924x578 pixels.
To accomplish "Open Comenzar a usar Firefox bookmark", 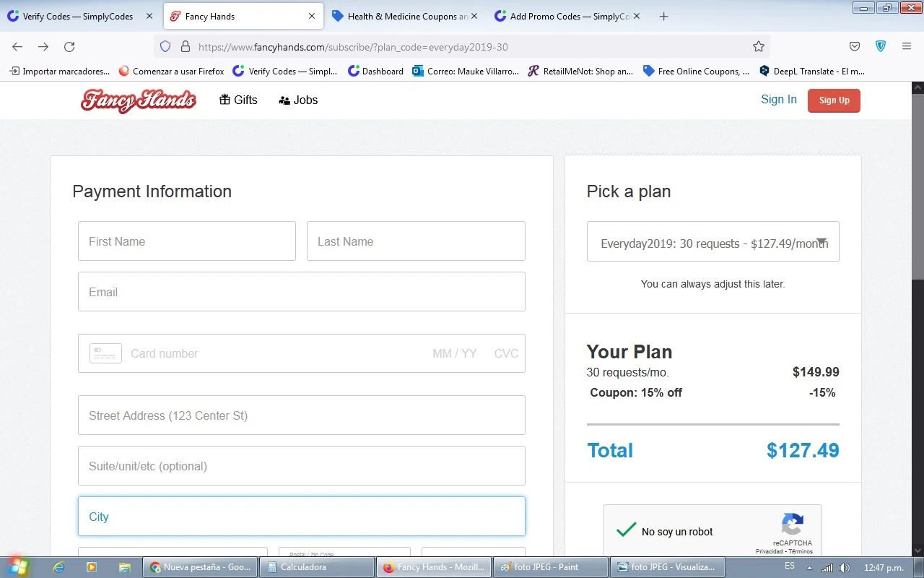I will (x=171, y=71).
